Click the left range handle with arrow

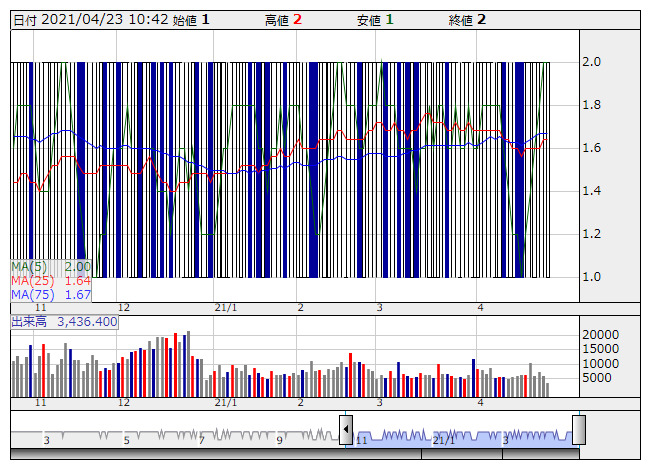coord(346,430)
